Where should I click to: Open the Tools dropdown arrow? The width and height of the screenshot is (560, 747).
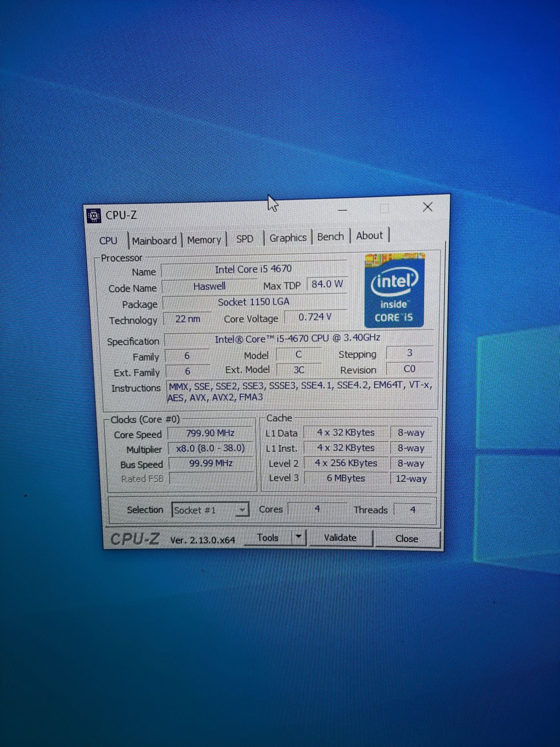coord(298,537)
